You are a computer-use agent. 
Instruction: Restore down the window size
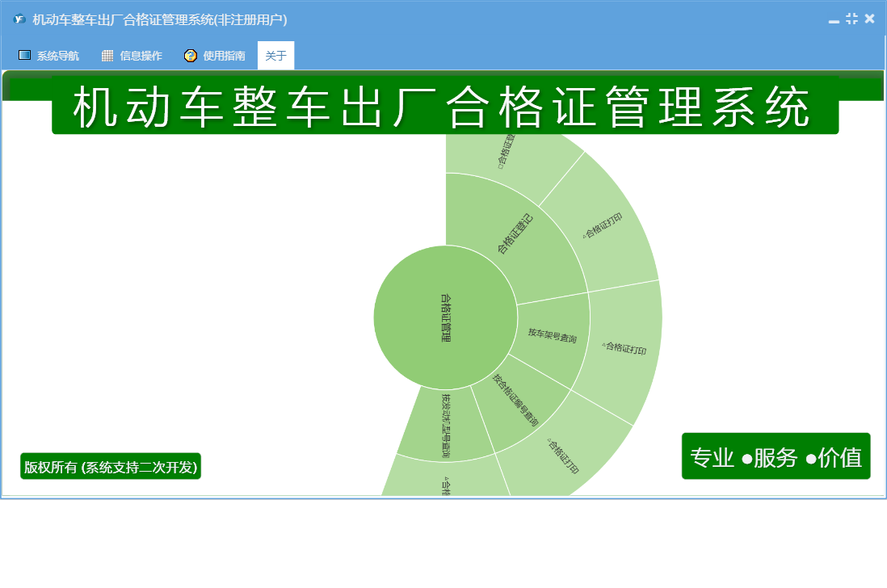[x=851, y=19]
